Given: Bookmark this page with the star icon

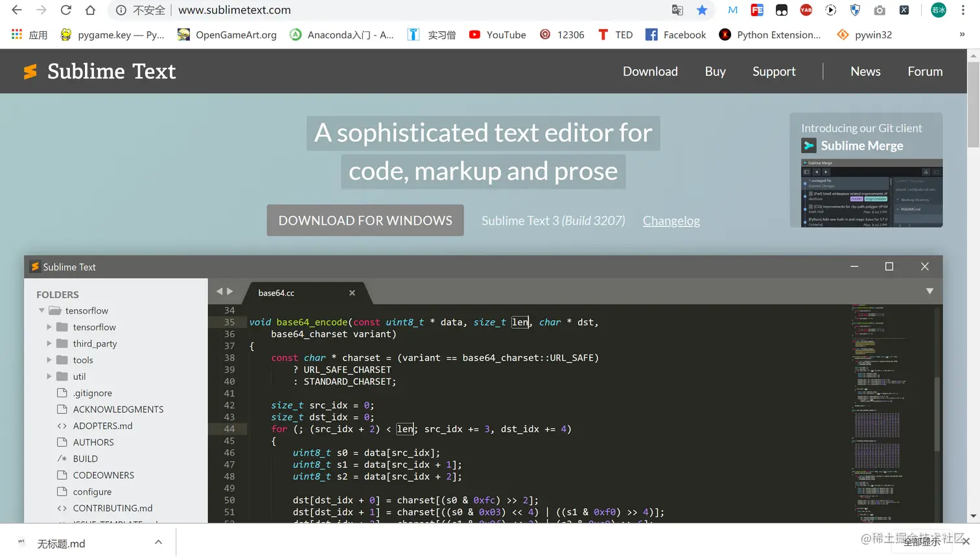Looking at the screenshot, I should coord(702,10).
